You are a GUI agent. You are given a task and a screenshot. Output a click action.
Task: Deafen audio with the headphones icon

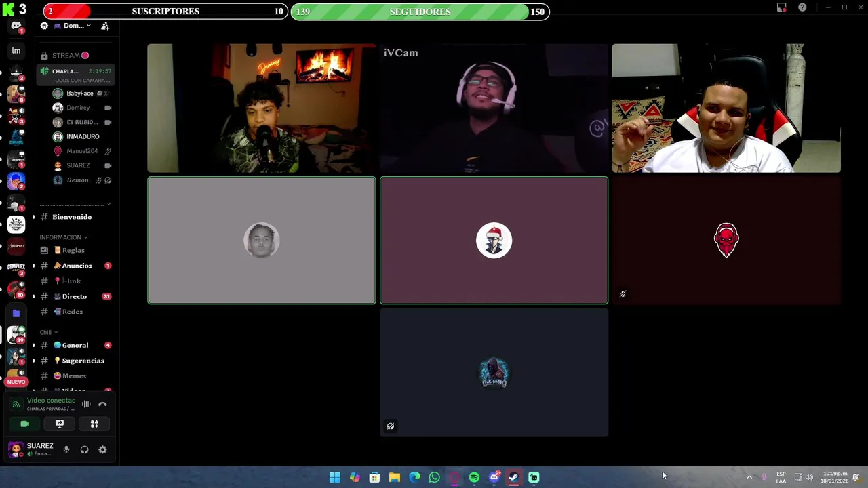pyautogui.click(x=85, y=449)
